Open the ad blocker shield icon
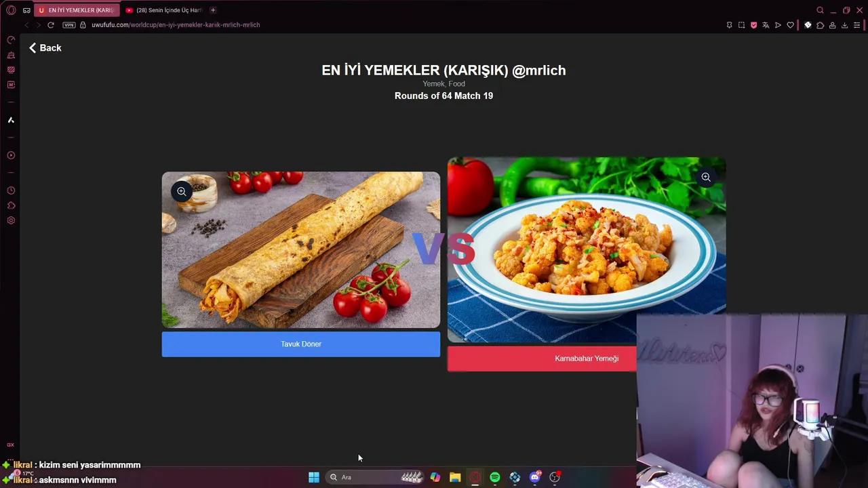The height and width of the screenshot is (488, 868). (753, 25)
